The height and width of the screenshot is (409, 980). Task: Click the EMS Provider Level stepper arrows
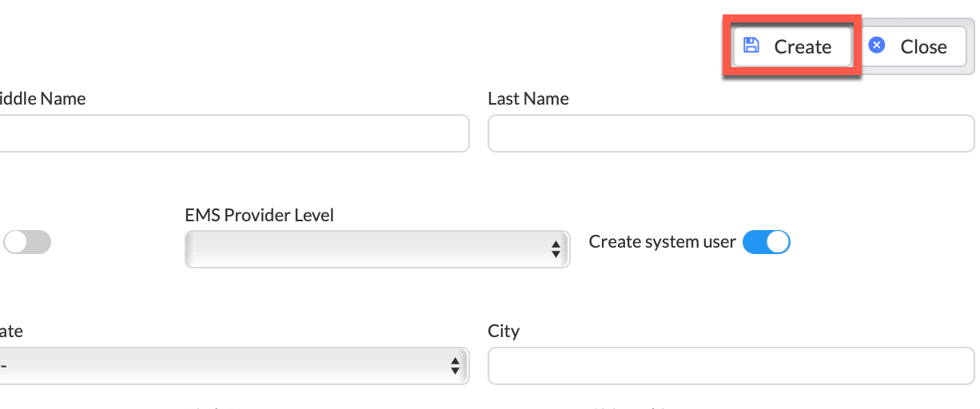coord(556,249)
